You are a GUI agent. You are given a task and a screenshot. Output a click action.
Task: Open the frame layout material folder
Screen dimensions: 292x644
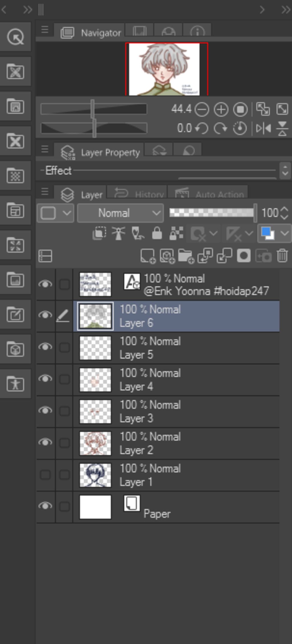point(15,210)
